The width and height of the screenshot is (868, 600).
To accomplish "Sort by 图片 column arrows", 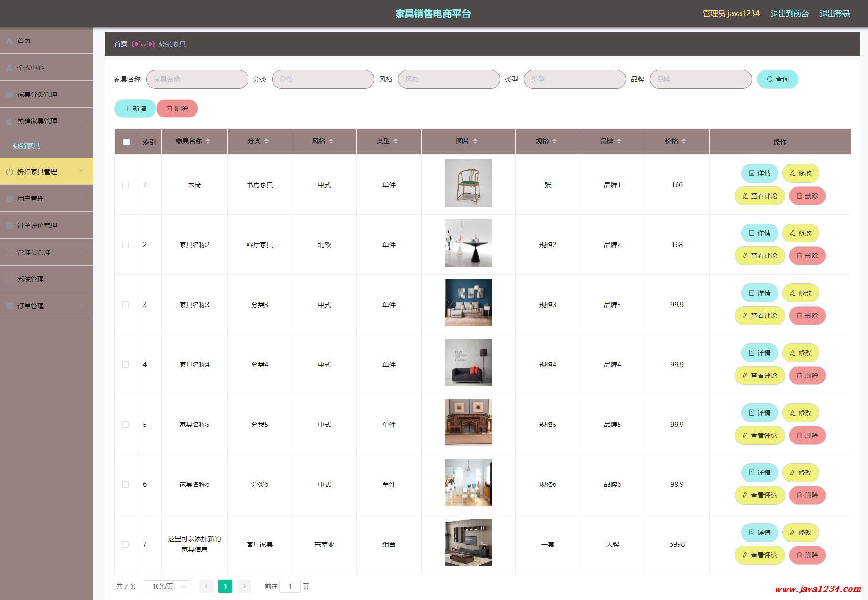I will [475, 142].
